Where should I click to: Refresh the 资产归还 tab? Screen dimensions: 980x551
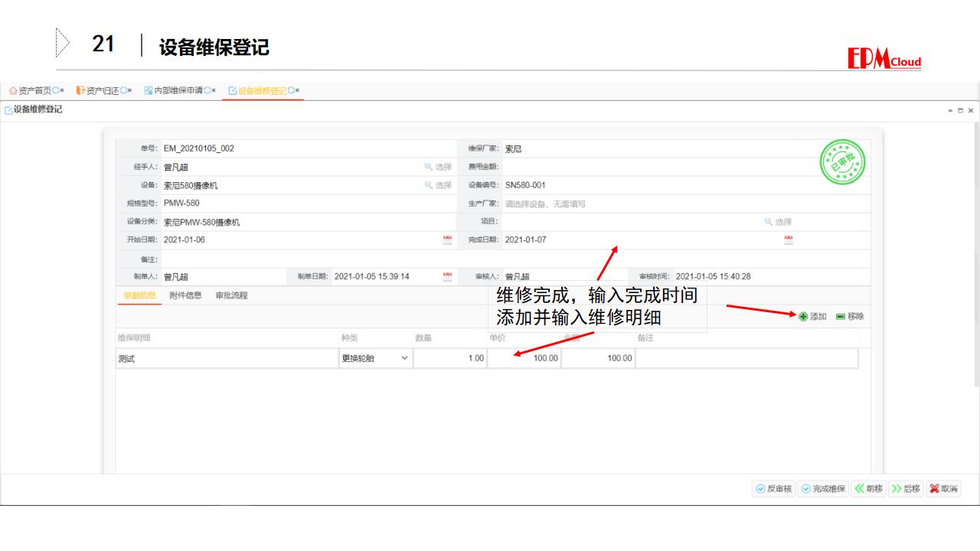tap(123, 90)
